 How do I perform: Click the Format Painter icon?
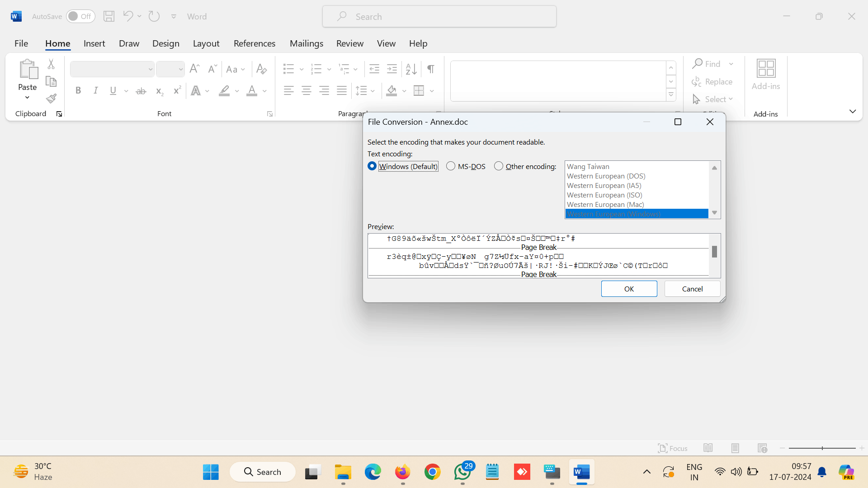coord(51,99)
